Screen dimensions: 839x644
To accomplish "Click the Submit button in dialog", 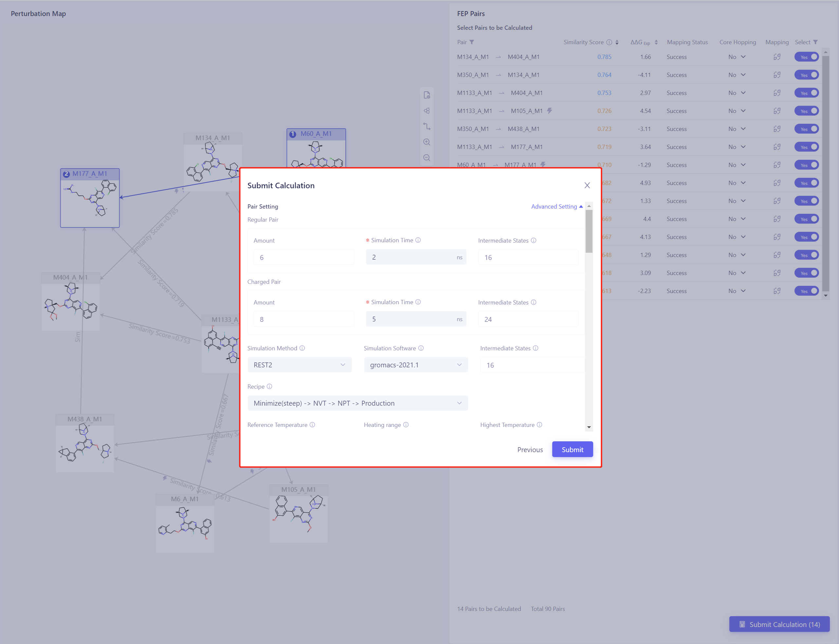I will tap(572, 450).
